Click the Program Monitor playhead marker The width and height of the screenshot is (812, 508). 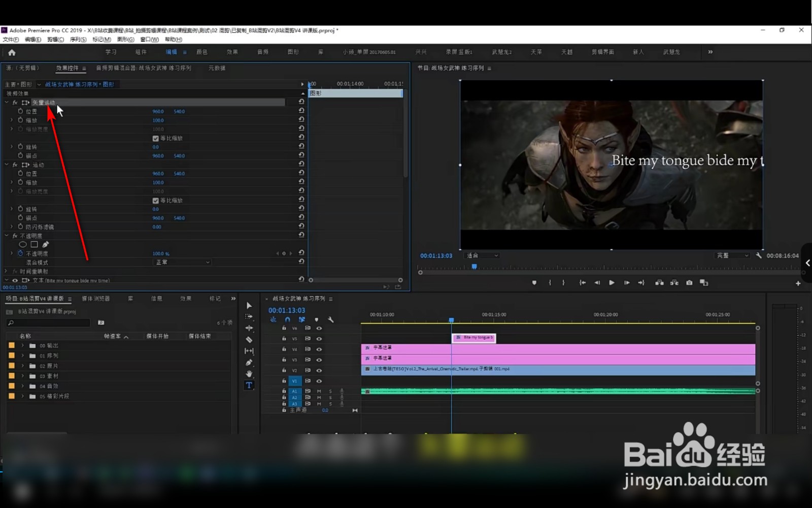point(475,266)
